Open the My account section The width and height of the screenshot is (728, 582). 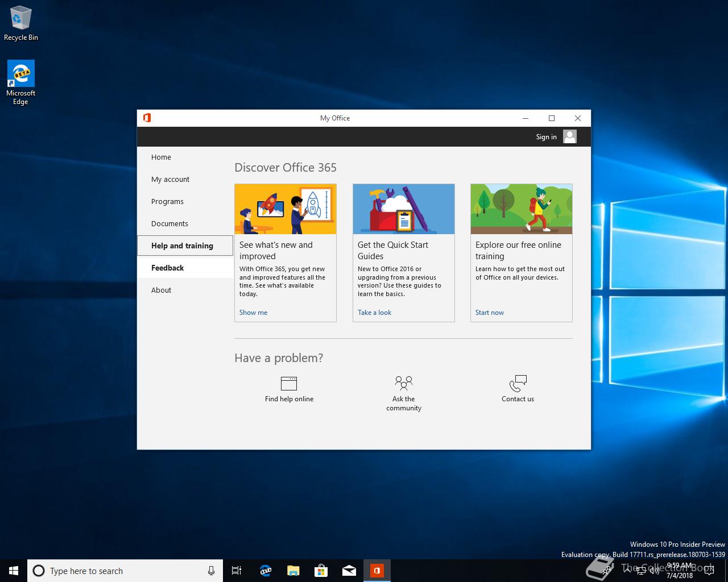point(185,180)
